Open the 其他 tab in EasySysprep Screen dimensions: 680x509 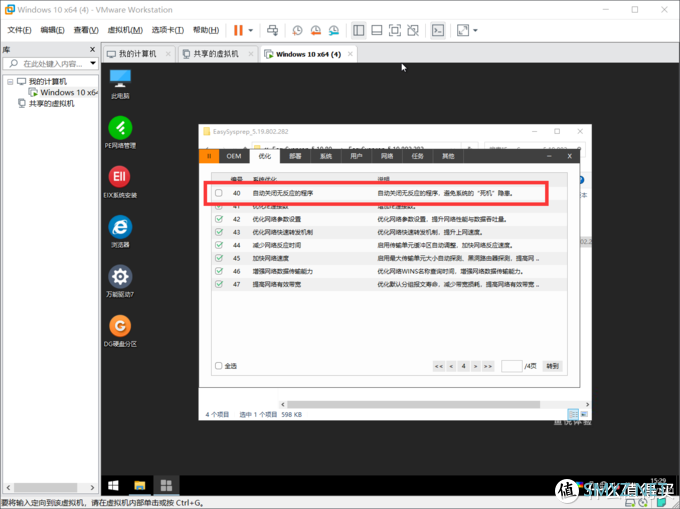pos(448,156)
